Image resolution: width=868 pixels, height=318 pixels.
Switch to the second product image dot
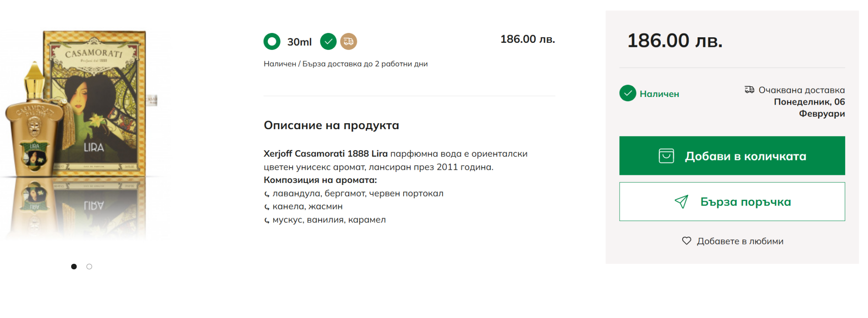(x=89, y=267)
